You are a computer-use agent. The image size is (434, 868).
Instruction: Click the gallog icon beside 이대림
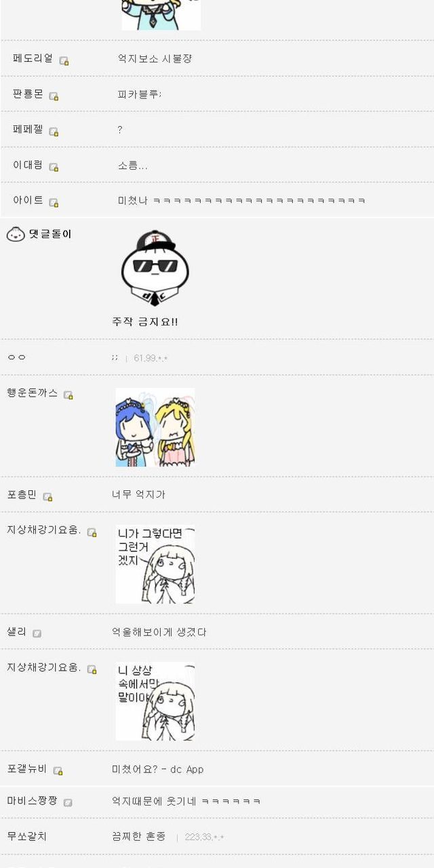point(54,167)
